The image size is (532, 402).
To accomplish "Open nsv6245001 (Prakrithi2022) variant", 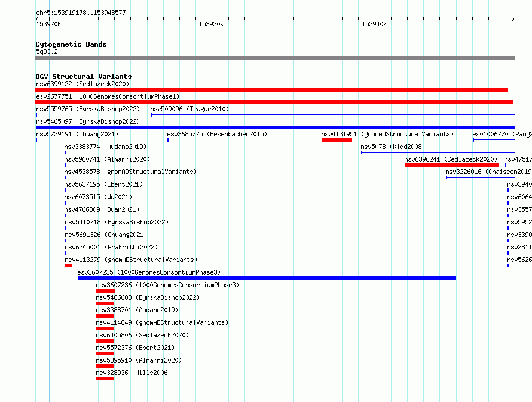I will 111,247.
